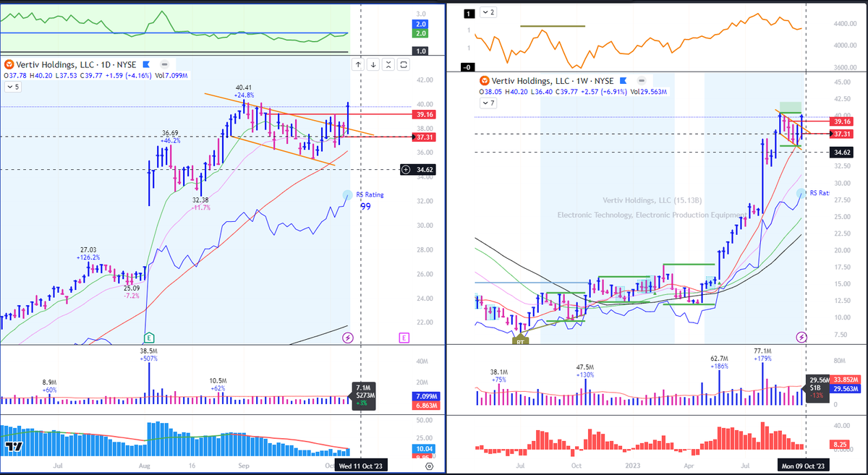868x475 pixels.
Task: Click lightning event icon on weekly chart
Action: click(x=801, y=337)
